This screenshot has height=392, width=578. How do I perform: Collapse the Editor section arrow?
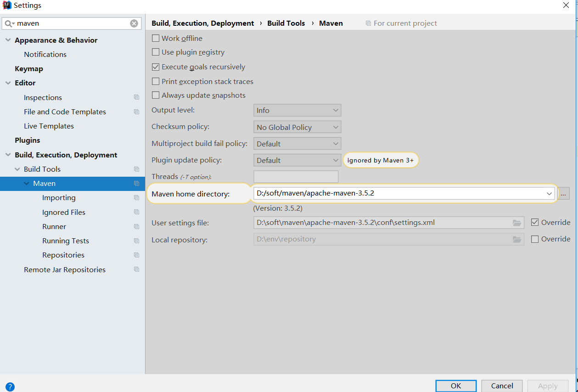click(x=8, y=83)
